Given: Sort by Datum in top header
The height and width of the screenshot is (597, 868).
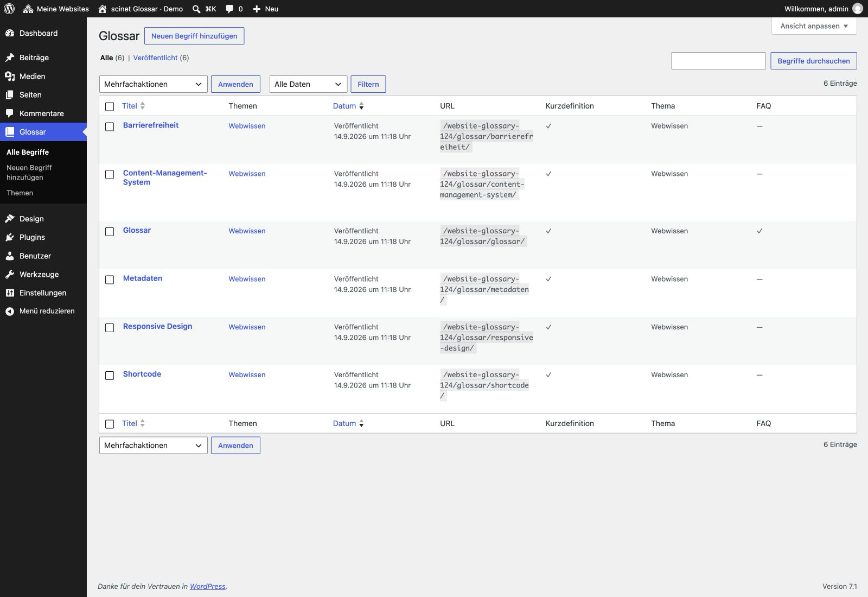Looking at the screenshot, I should (348, 106).
